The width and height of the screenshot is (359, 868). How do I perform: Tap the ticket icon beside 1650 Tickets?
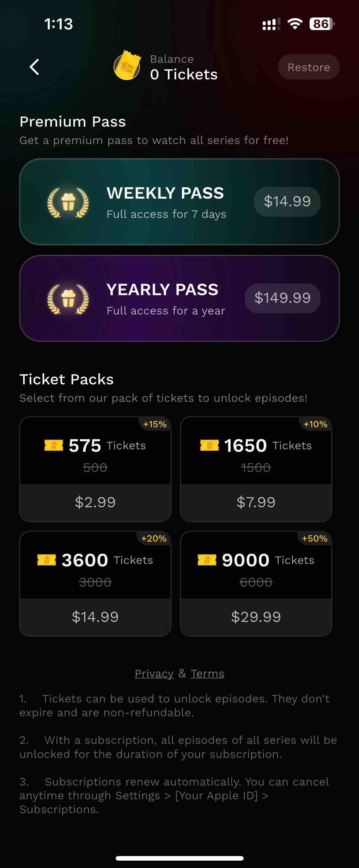(x=209, y=445)
